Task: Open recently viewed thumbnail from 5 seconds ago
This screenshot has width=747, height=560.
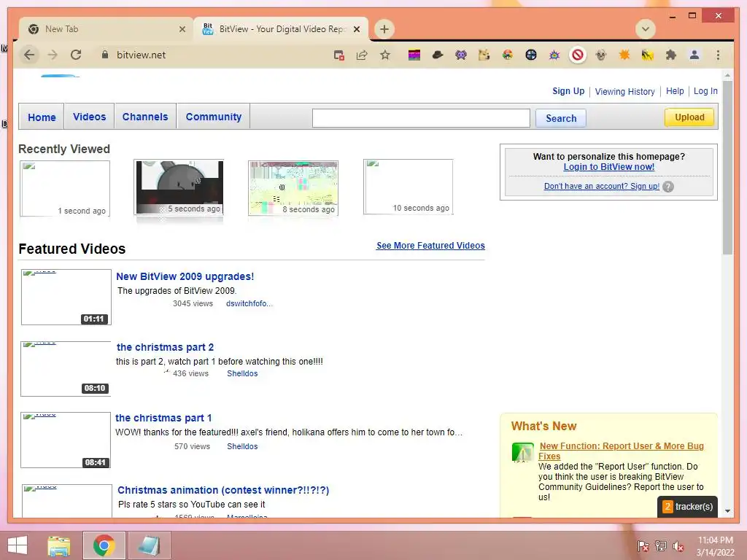Action: click(179, 187)
